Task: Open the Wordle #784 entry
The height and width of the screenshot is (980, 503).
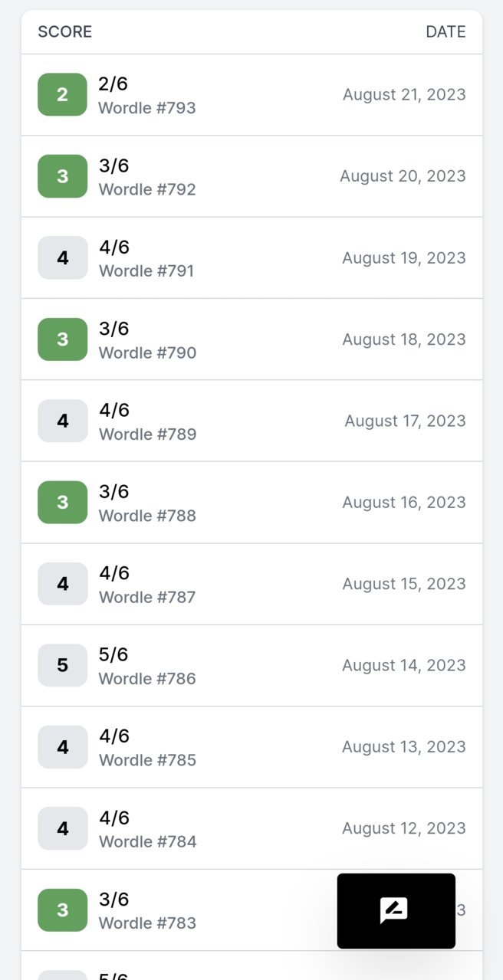Action: (251, 828)
